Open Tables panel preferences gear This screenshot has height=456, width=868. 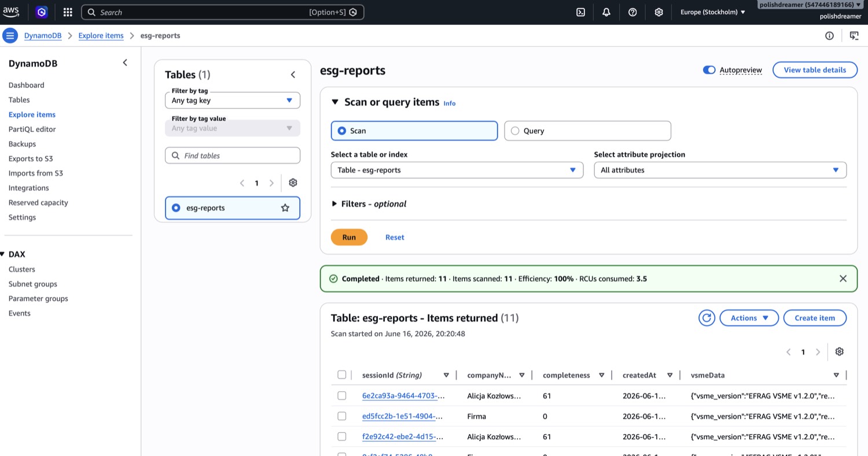click(293, 182)
